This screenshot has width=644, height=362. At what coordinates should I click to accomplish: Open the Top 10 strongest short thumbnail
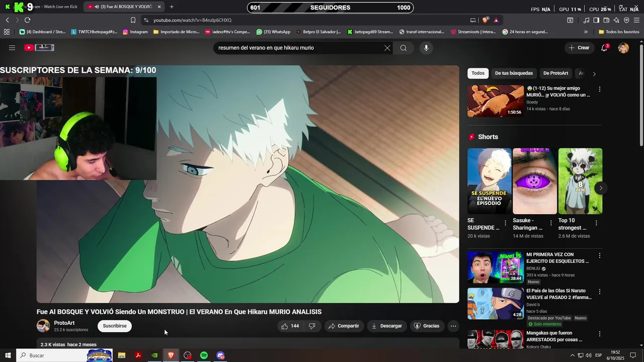[x=580, y=181]
